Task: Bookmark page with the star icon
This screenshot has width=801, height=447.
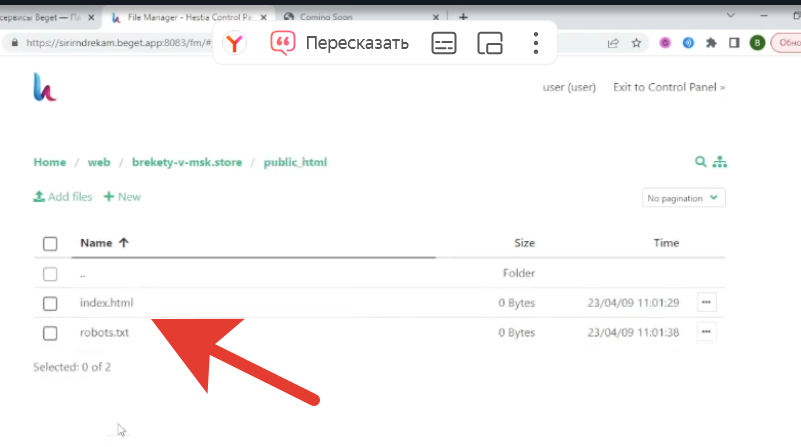Action: tap(636, 43)
